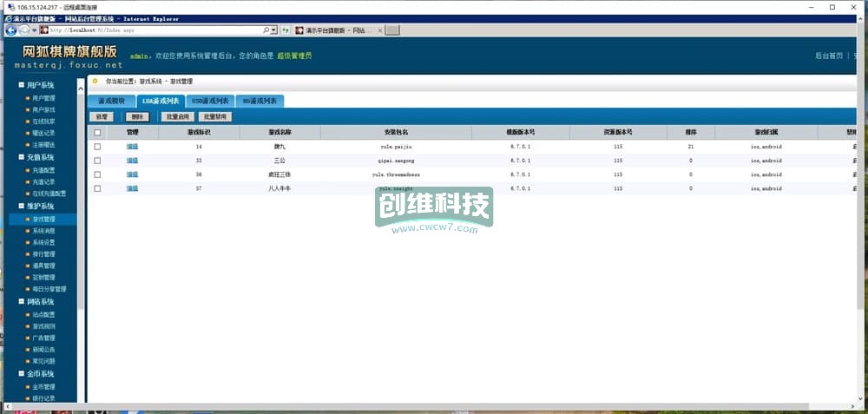Check the box for 八人牛牛 row

tap(97, 188)
